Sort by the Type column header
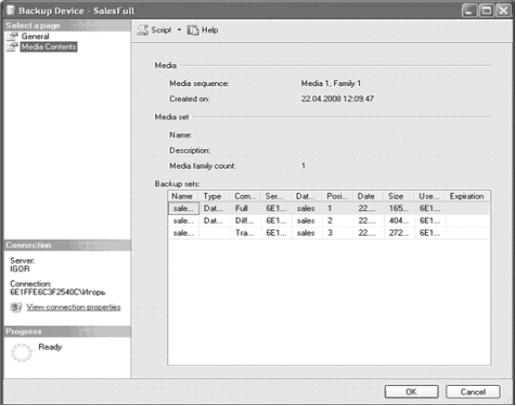 click(x=215, y=196)
